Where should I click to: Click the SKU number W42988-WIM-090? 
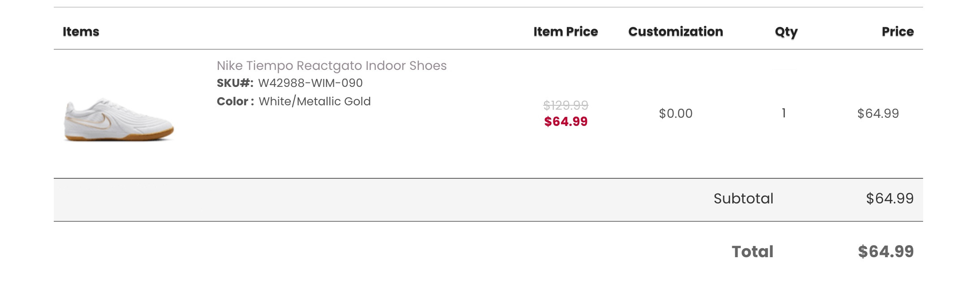[310, 83]
